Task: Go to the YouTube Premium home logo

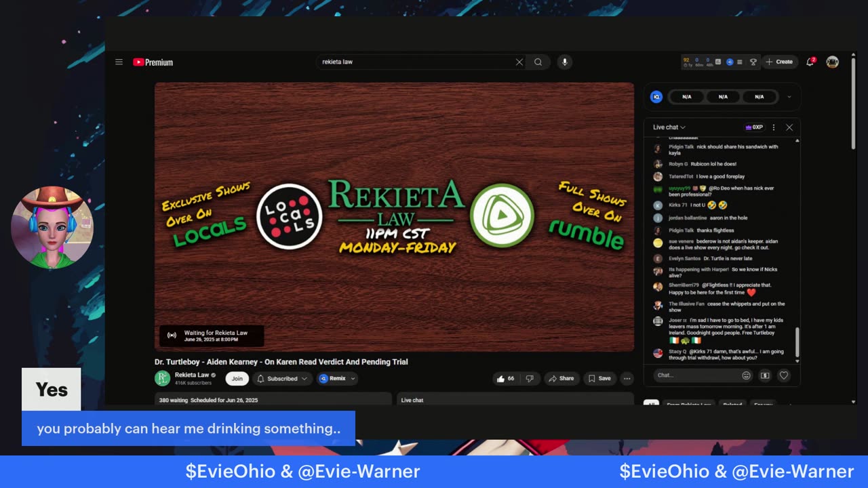Action: [x=153, y=62]
